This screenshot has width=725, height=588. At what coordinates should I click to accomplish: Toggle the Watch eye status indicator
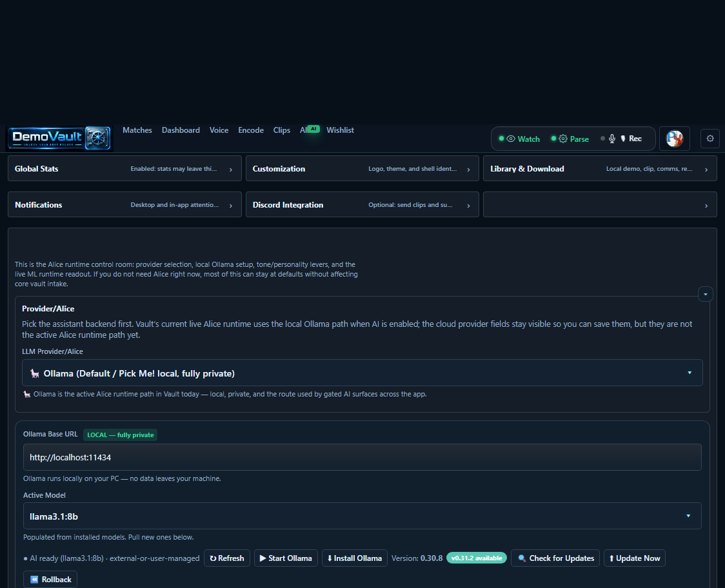coord(519,139)
